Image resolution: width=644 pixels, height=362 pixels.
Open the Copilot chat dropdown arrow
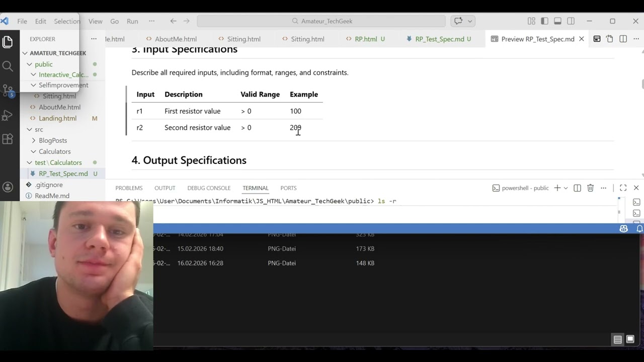click(x=470, y=21)
